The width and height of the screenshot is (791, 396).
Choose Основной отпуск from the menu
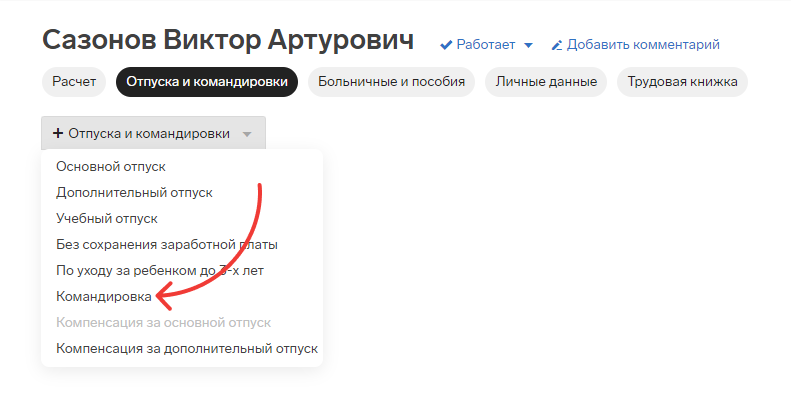tap(110, 166)
